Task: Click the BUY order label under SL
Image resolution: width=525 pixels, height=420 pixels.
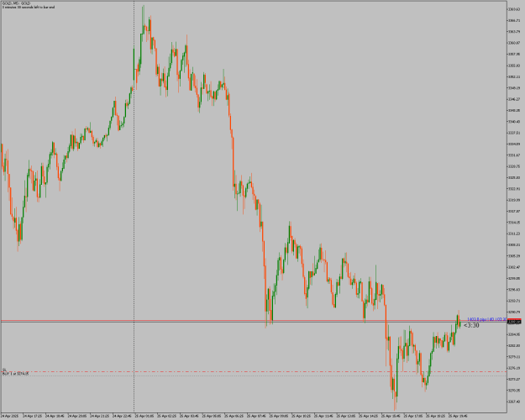Action: click(15, 373)
